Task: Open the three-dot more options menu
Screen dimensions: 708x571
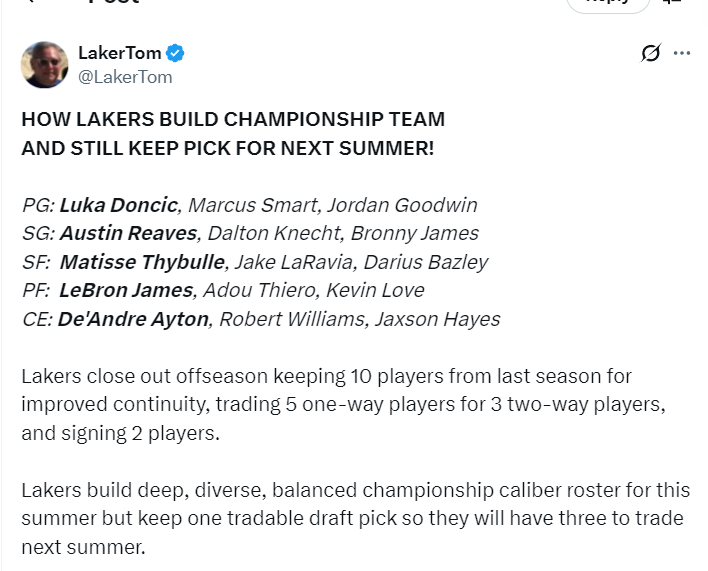Action: [681, 53]
